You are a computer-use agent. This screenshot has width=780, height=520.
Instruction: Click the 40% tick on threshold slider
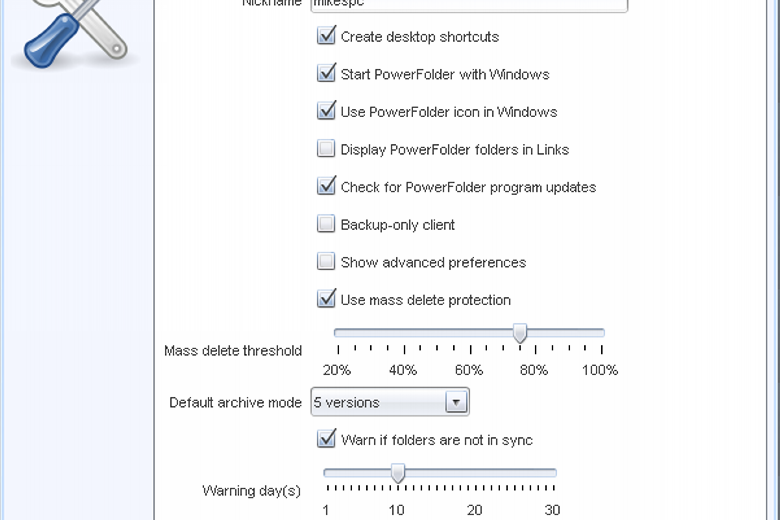click(404, 350)
